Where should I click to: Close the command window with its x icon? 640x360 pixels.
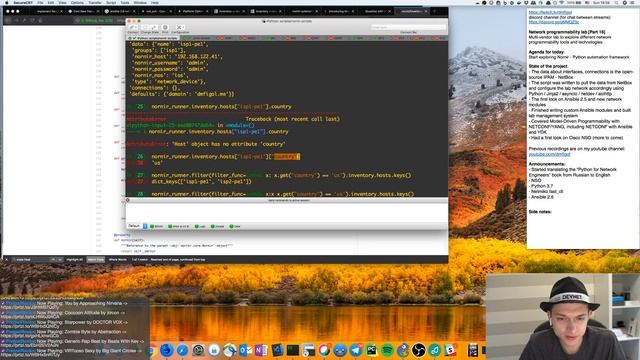click(x=128, y=200)
